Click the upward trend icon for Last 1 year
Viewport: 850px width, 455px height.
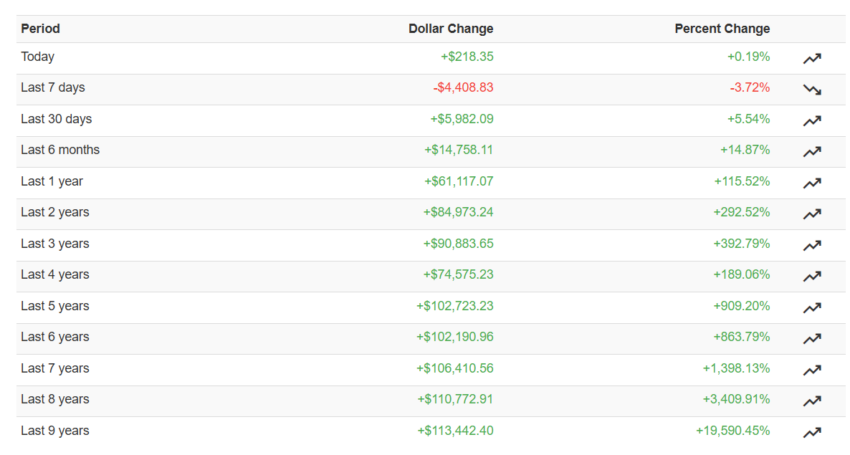(812, 183)
